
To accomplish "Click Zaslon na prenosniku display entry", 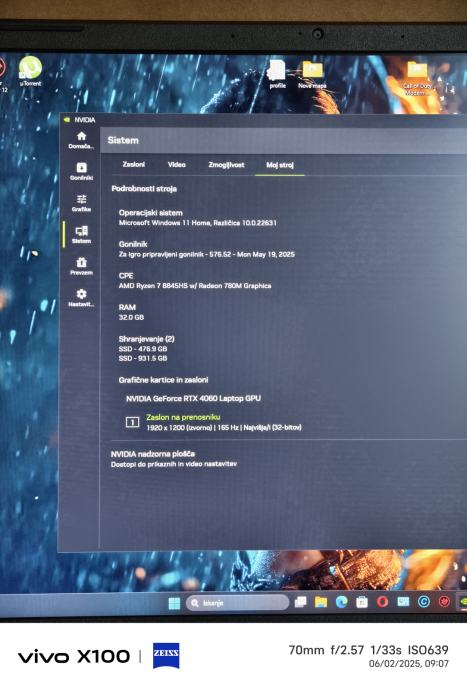I will pyautogui.click(x=183, y=417).
